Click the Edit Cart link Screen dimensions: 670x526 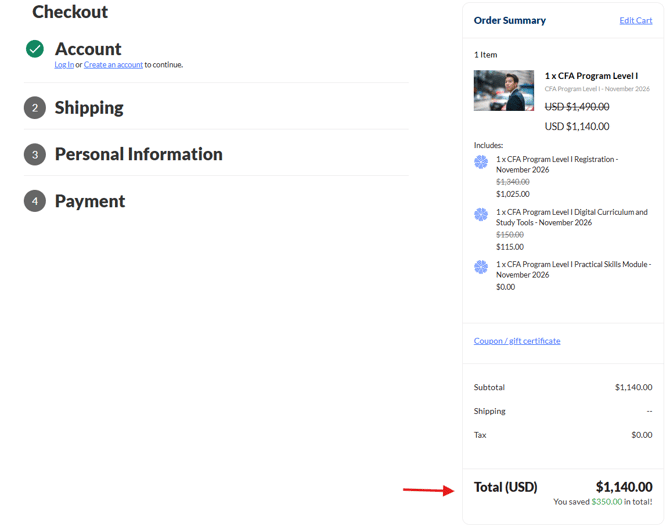click(635, 20)
